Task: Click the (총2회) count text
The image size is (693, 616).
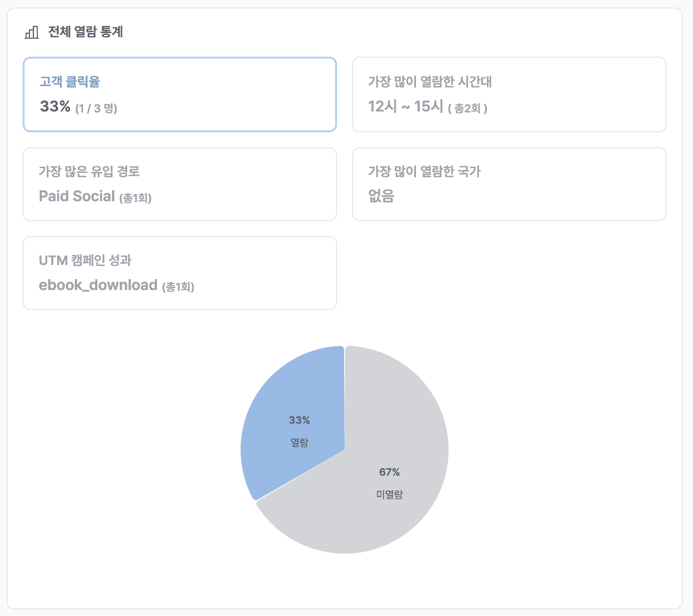Action: [468, 109]
